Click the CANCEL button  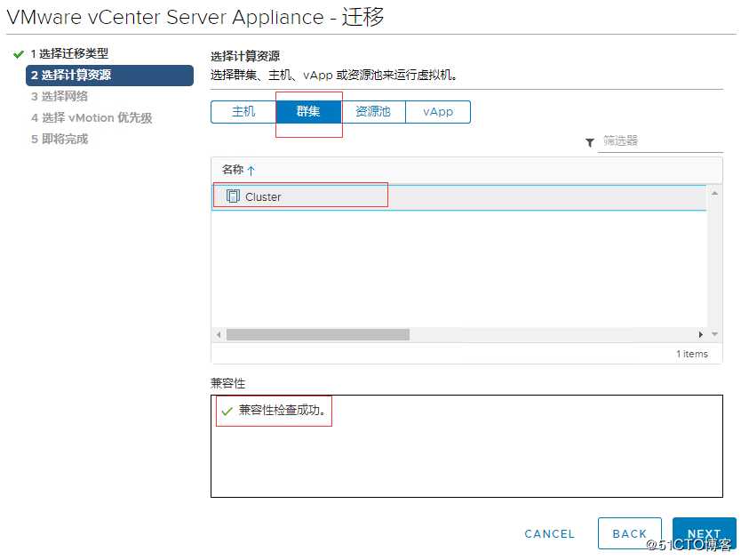(549, 534)
